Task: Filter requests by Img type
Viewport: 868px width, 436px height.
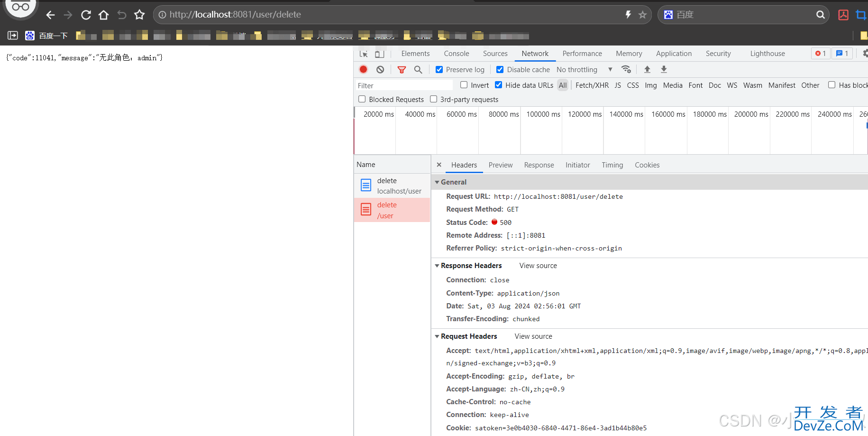Action: click(651, 85)
